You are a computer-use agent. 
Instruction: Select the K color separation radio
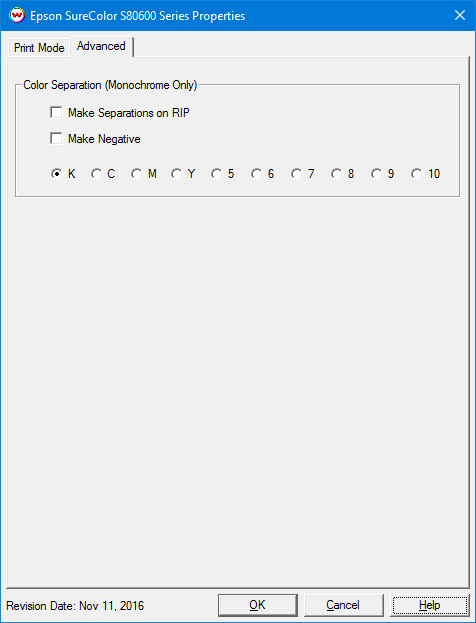click(x=56, y=174)
